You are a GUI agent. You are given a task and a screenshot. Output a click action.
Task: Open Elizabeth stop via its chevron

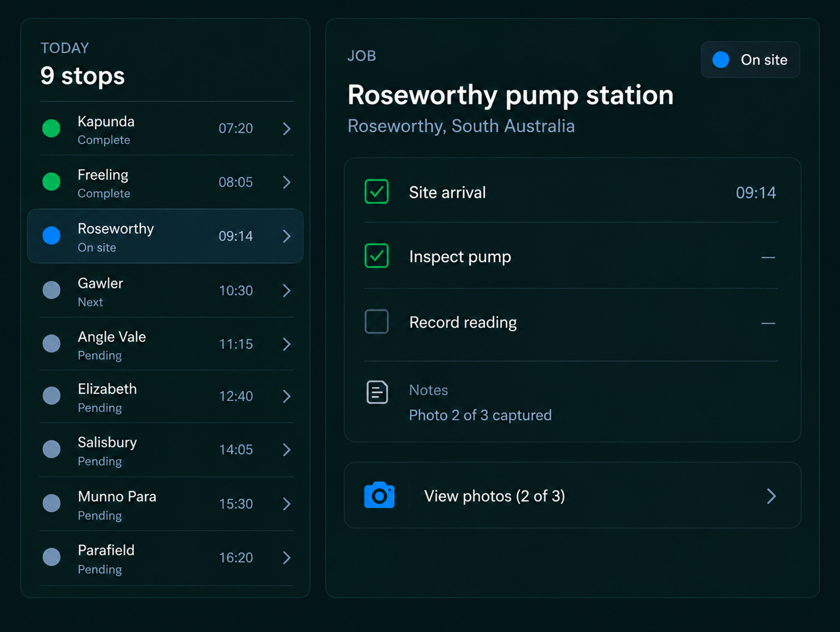tap(287, 396)
